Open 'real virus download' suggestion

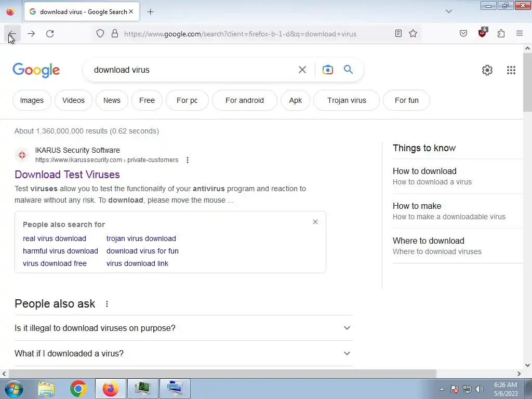55,238
